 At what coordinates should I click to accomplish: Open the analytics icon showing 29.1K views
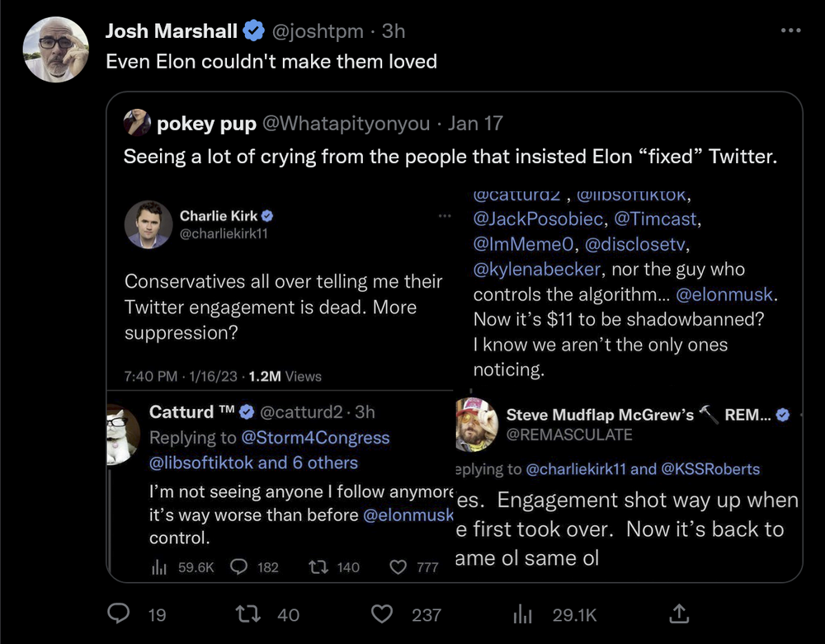[x=523, y=613]
